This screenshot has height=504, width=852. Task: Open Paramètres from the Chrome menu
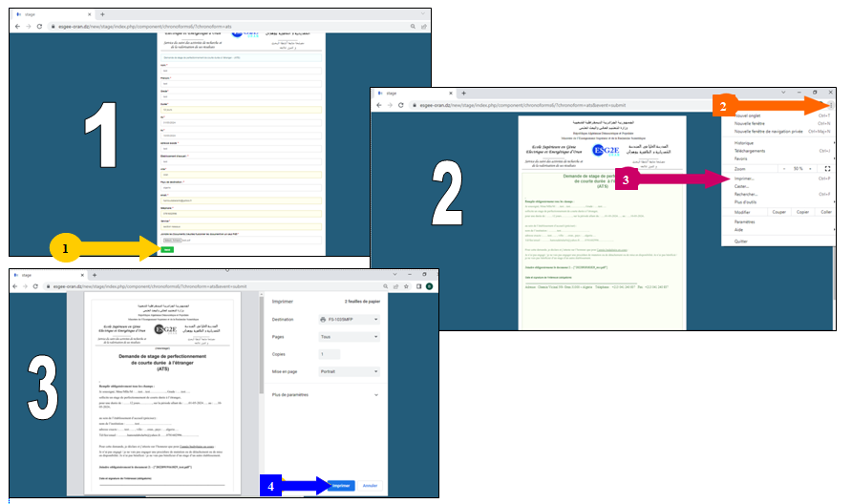(745, 221)
